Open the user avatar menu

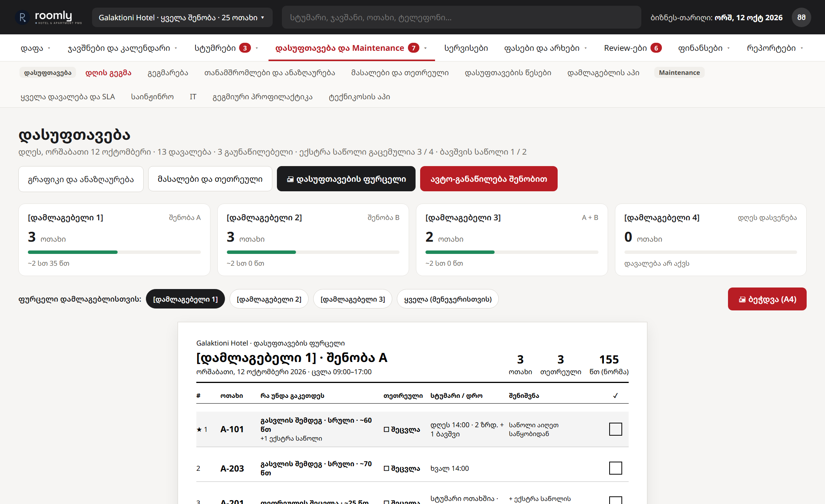pos(801,18)
